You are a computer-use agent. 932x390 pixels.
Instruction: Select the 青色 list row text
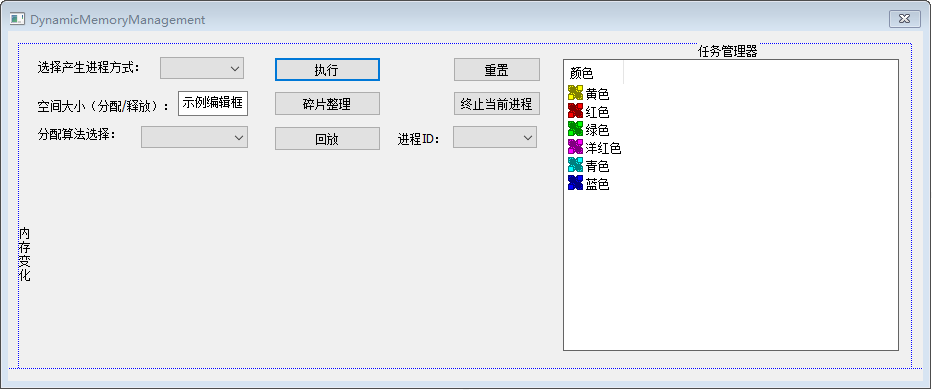tap(597, 166)
